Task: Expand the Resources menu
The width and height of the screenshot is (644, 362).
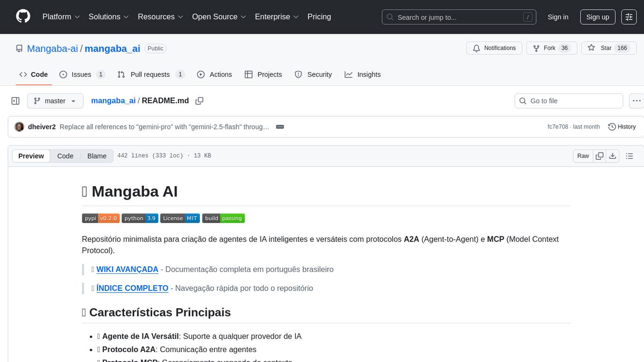Action: (161, 17)
